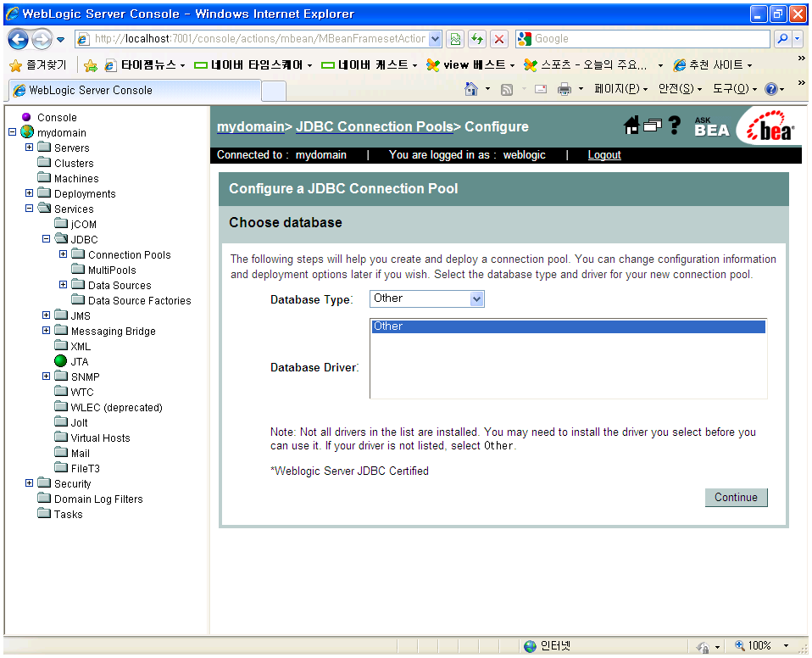Expand the Deployments tree node
The height and width of the screenshot is (658, 812).
(30, 193)
